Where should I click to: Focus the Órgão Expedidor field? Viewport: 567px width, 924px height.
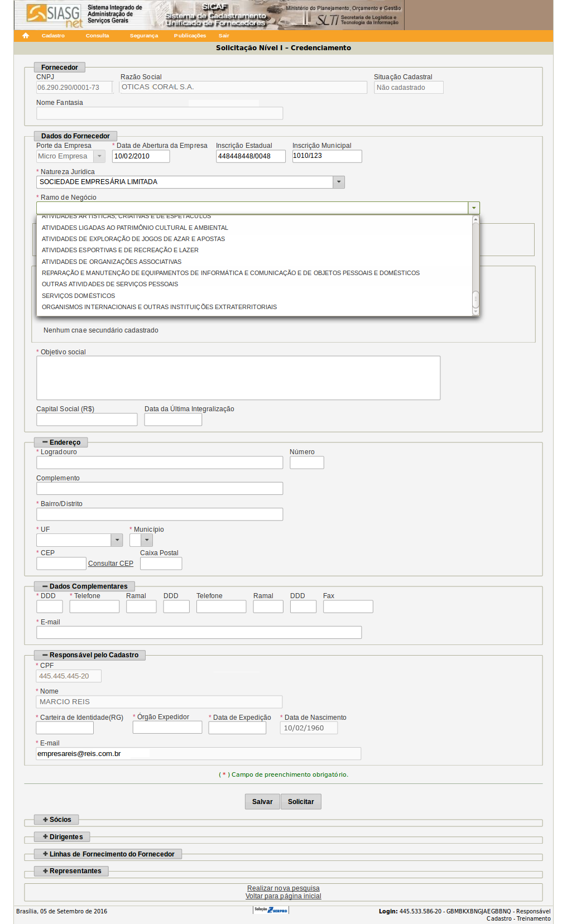coord(167,727)
